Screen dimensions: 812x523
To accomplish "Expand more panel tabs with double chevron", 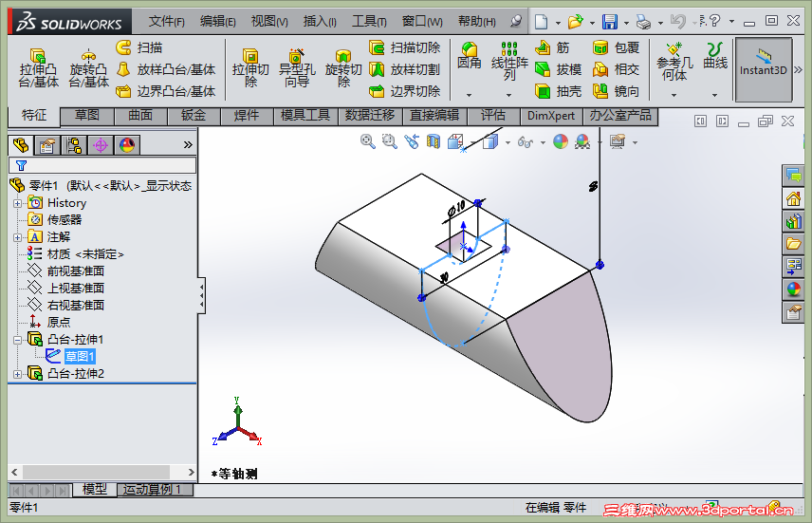I will pos(188,145).
